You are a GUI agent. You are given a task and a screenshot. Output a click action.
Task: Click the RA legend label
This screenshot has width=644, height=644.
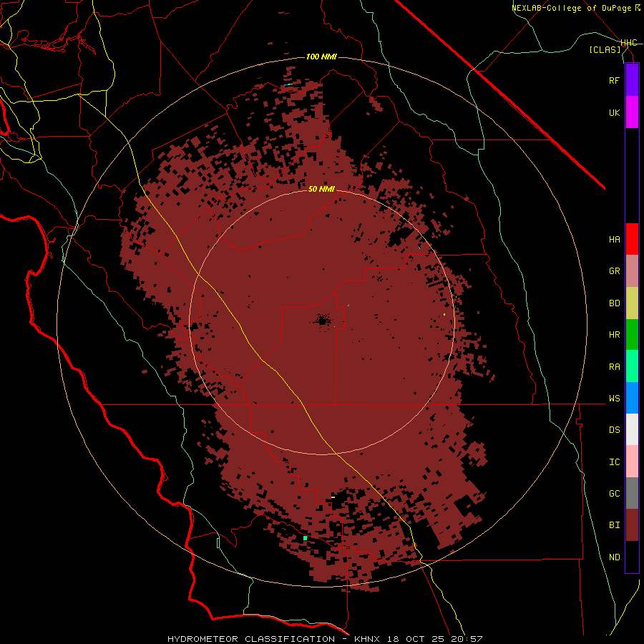click(615, 367)
